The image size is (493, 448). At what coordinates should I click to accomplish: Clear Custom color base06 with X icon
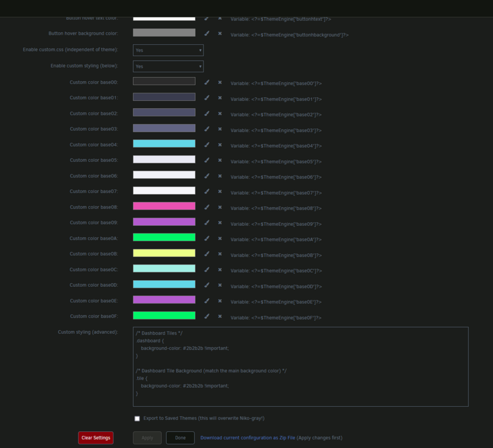220,176
